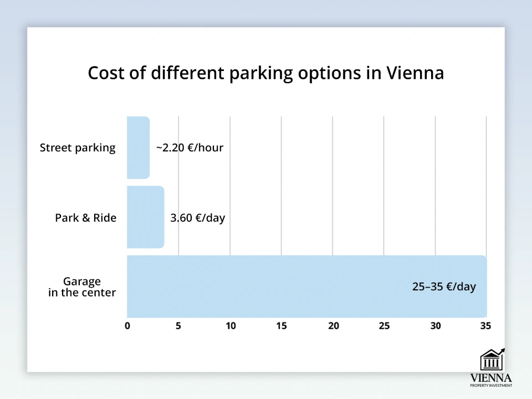532x399 pixels.
Task: Select the Street parking category label
Action: [78, 148]
